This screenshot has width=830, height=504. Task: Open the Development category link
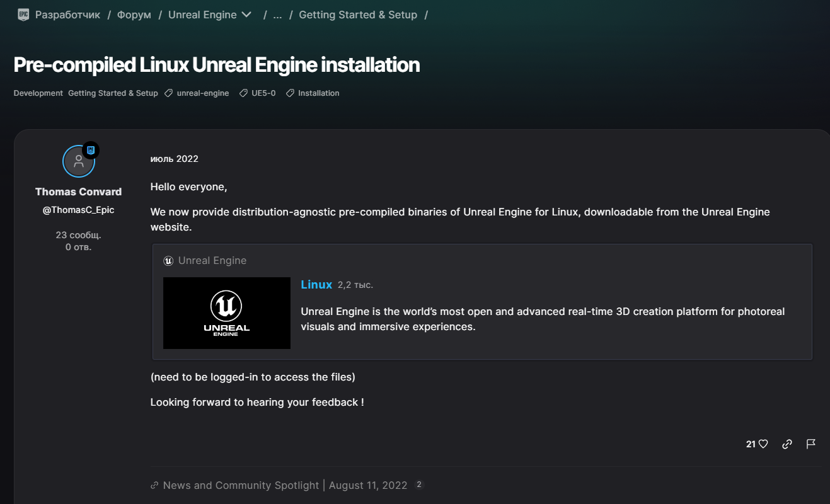tap(38, 93)
